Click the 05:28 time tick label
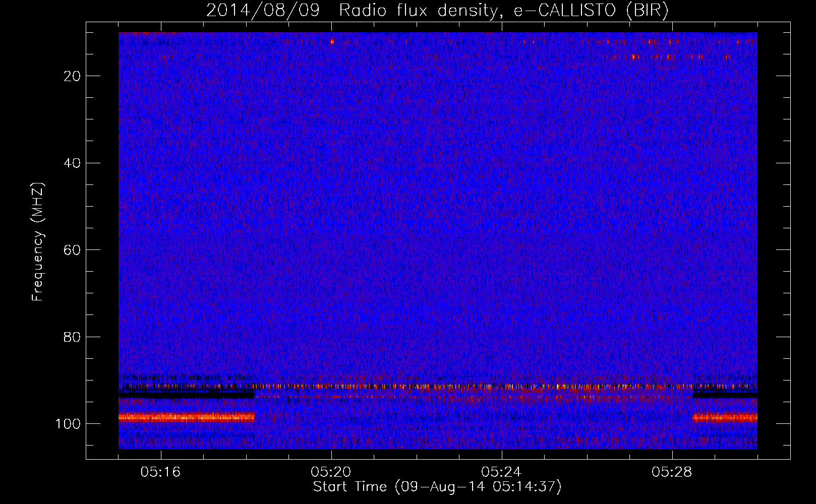 (x=672, y=472)
